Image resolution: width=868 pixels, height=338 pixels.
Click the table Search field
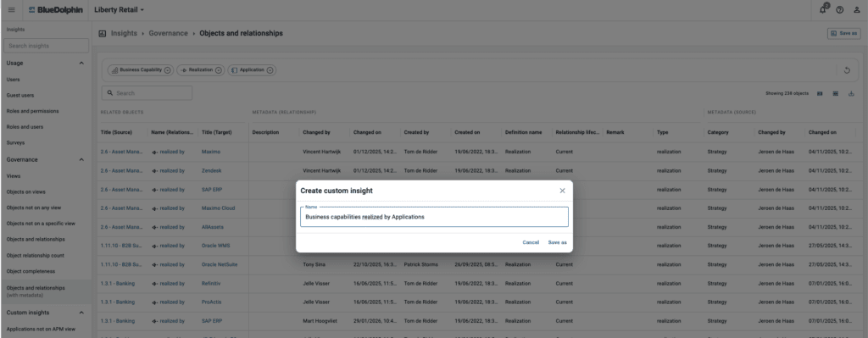click(x=147, y=93)
